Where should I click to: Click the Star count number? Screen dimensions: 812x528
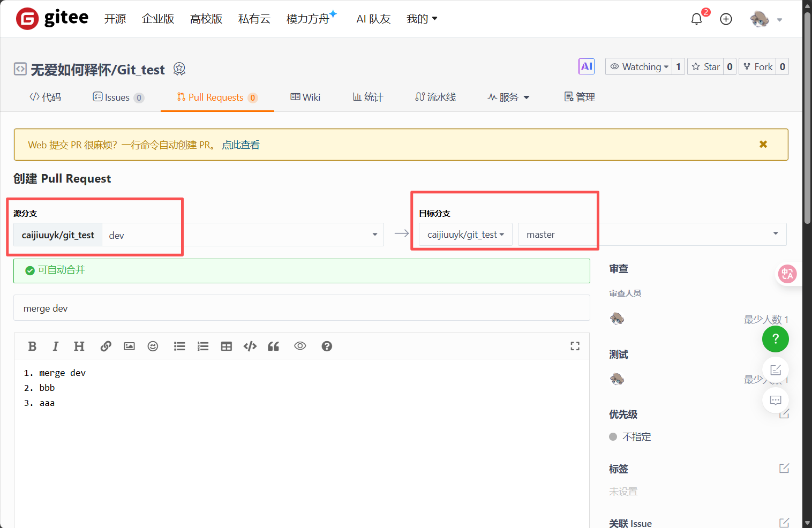click(730, 66)
